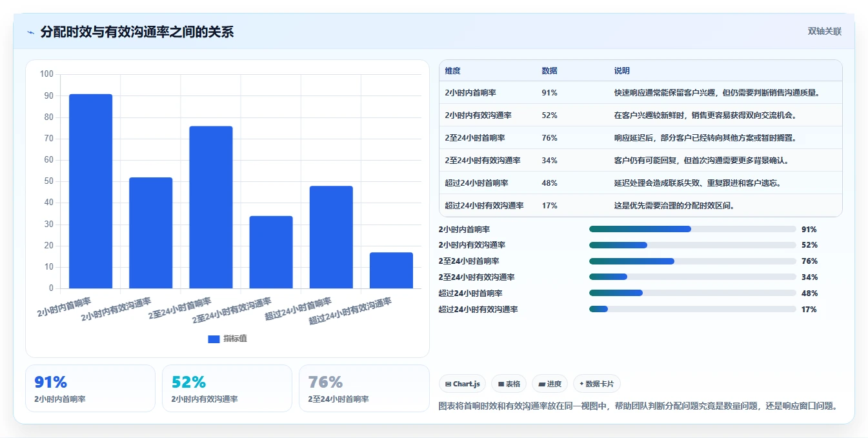Click the 超过24小时有效沟通率 chart bar
The image size is (868, 438).
[x=391, y=270]
